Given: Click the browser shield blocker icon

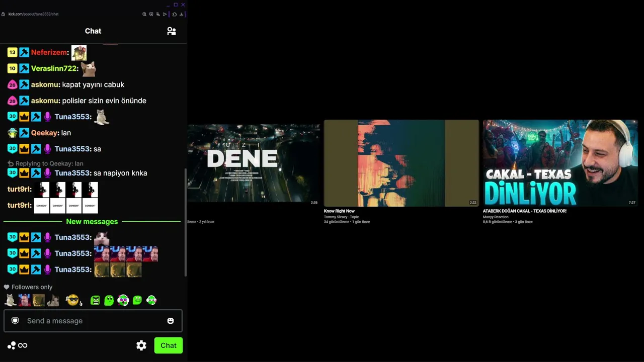Looking at the screenshot, I should tap(151, 14).
